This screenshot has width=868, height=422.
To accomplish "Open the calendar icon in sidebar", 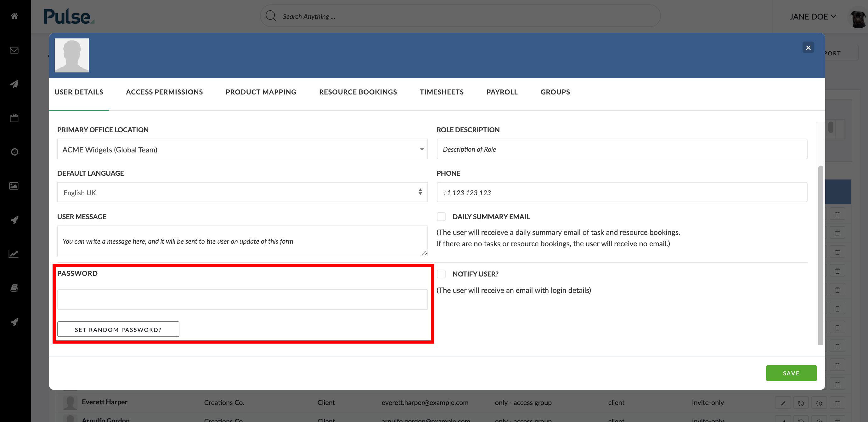I will click(14, 118).
